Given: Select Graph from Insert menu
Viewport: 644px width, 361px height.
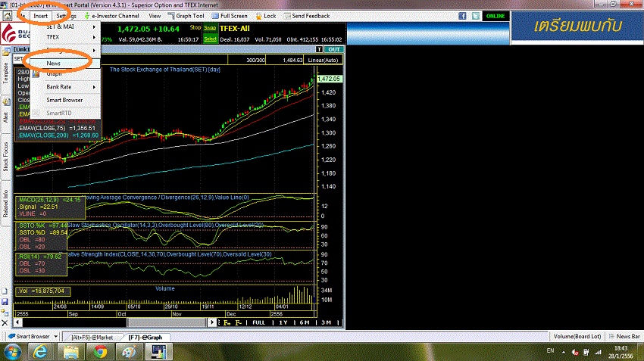Looking at the screenshot, I should pyautogui.click(x=65, y=74).
